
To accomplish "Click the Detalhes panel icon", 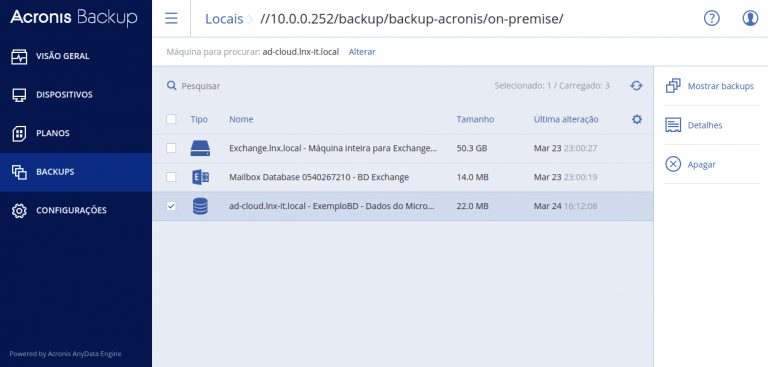I will 673,125.
